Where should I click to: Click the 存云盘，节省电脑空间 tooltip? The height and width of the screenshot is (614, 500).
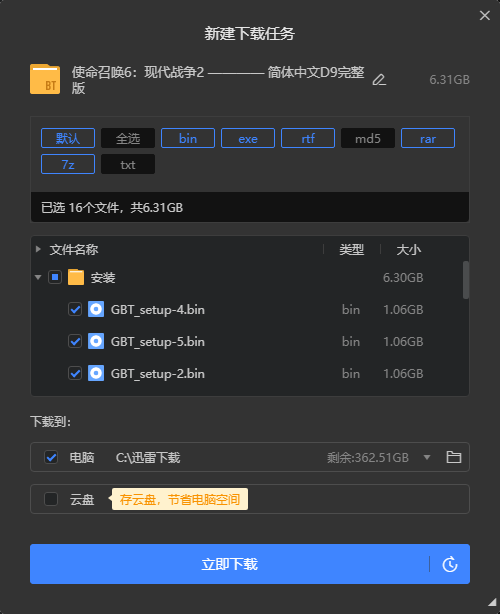180,499
